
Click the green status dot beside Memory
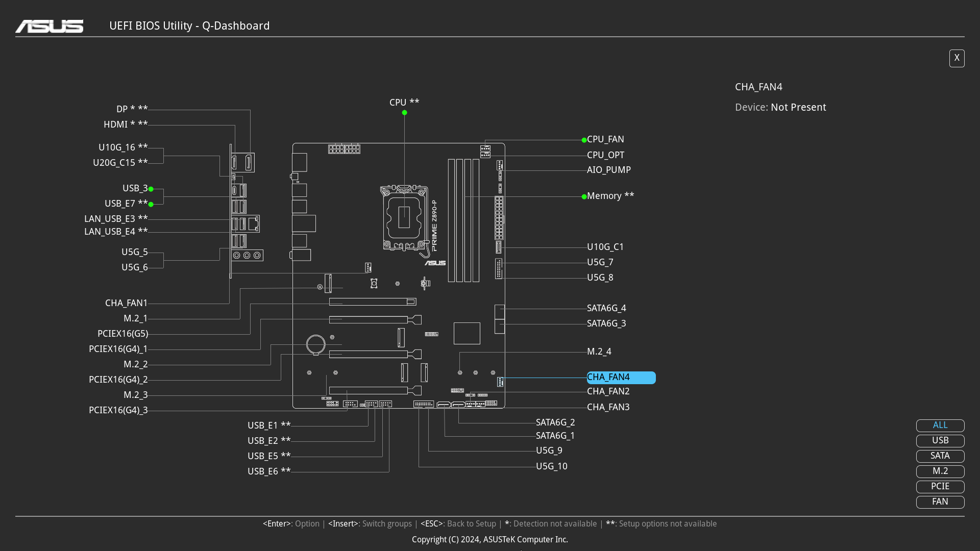point(584,196)
